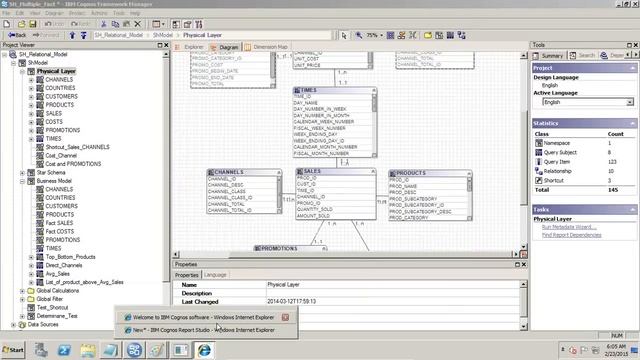This screenshot has height=360, width=640.
Task: Click the Open project folder icon
Action: point(21,24)
